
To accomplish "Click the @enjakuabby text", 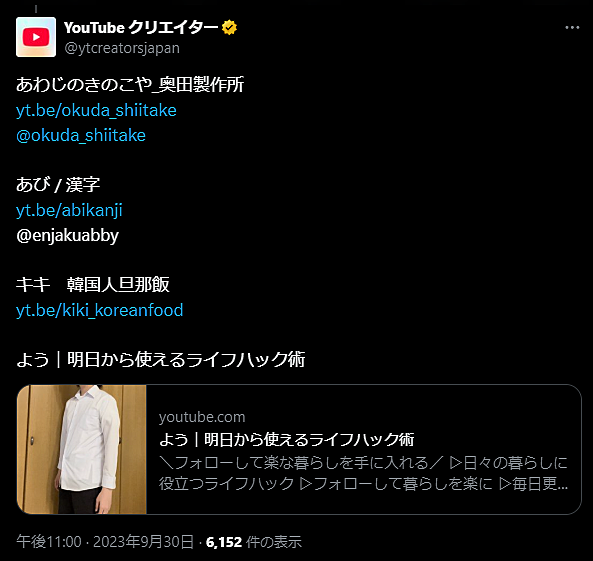I will (x=68, y=235).
